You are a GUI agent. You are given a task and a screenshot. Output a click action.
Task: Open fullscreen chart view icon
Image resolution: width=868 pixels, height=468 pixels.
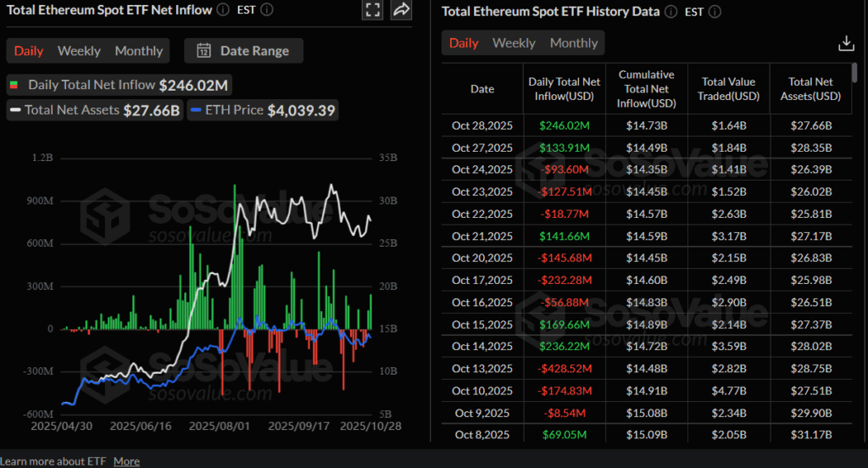[x=373, y=10]
